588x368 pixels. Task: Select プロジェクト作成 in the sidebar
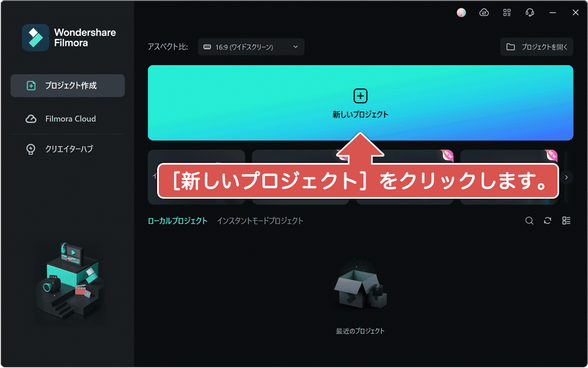coord(67,85)
